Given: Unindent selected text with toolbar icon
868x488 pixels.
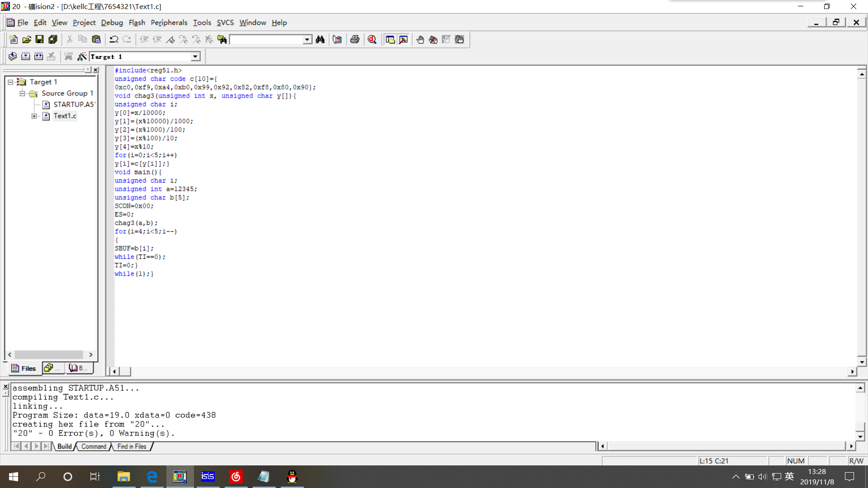Looking at the screenshot, I should 157,40.
